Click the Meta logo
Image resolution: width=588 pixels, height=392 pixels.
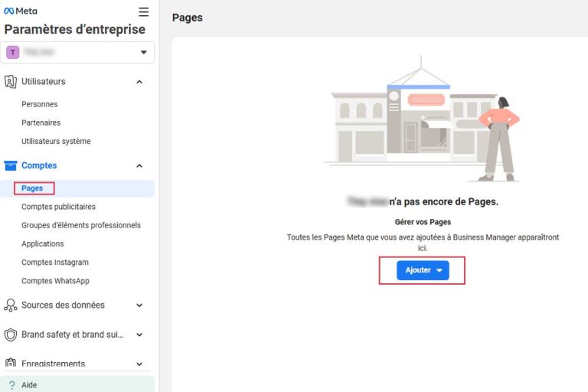click(x=21, y=11)
